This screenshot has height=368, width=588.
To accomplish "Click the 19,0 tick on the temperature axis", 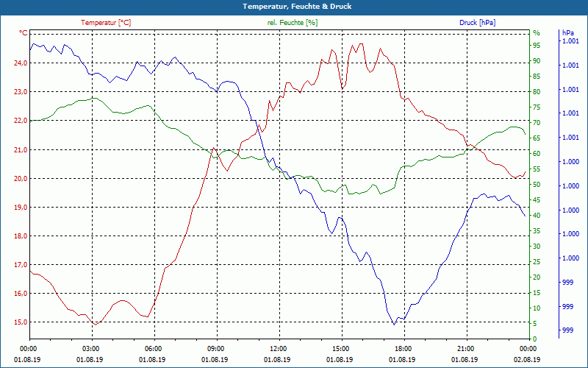I will (x=21, y=207).
